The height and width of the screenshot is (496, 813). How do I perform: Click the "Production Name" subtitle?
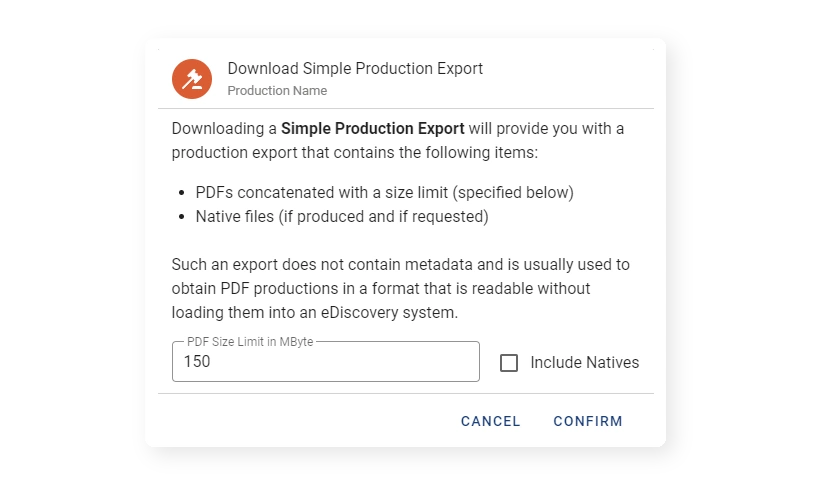(x=277, y=90)
